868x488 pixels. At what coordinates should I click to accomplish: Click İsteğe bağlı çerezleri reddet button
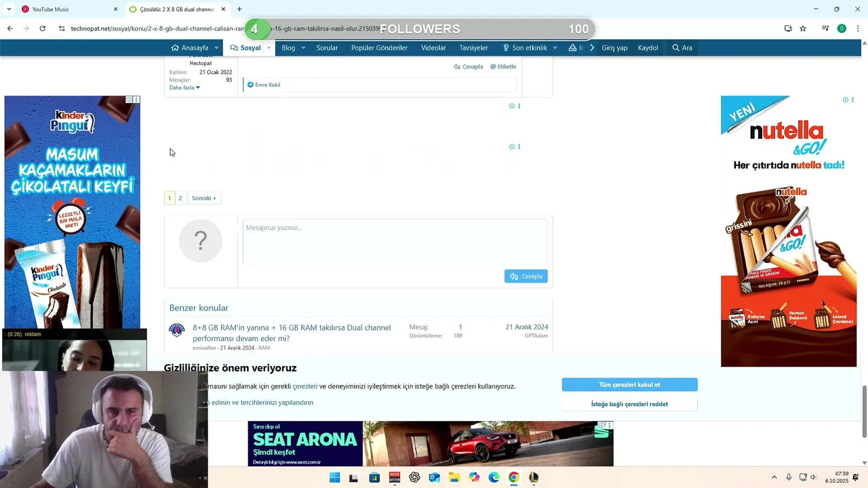pos(629,404)
